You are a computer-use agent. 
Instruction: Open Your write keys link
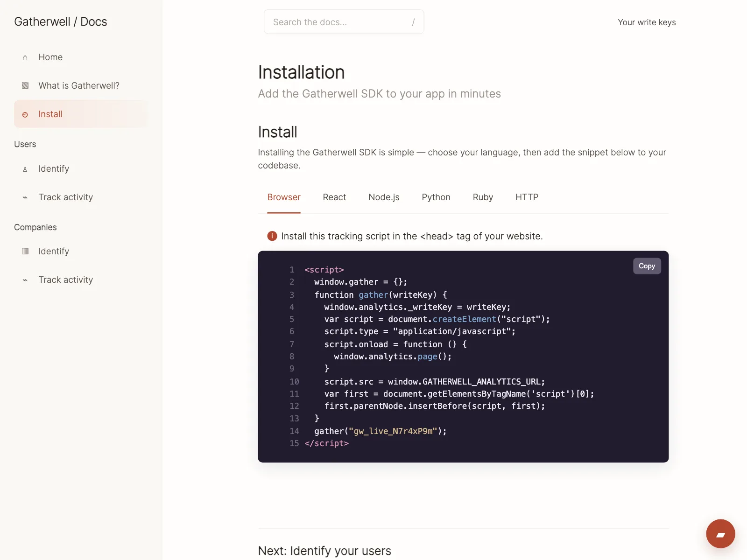[647, 22]
